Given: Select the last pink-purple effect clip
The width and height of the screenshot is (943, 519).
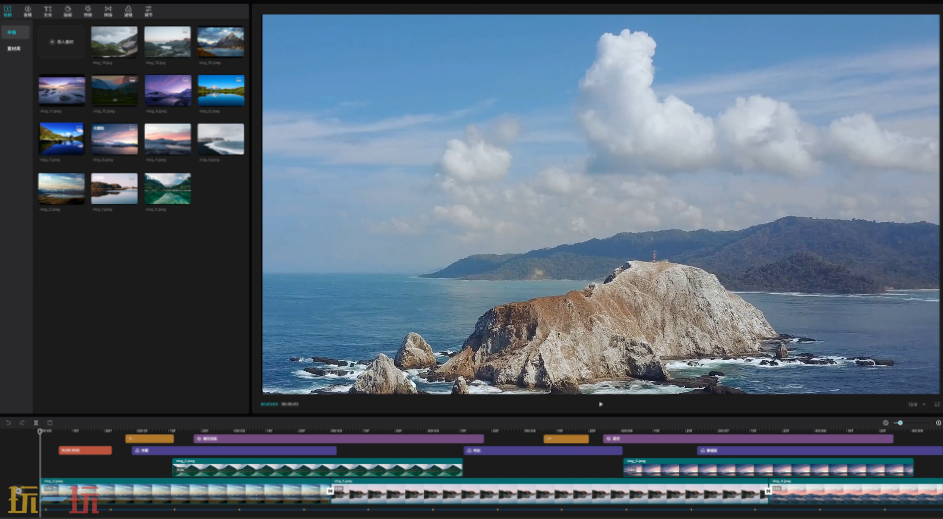Looking at the screenshot, I should tap(748, 439).
